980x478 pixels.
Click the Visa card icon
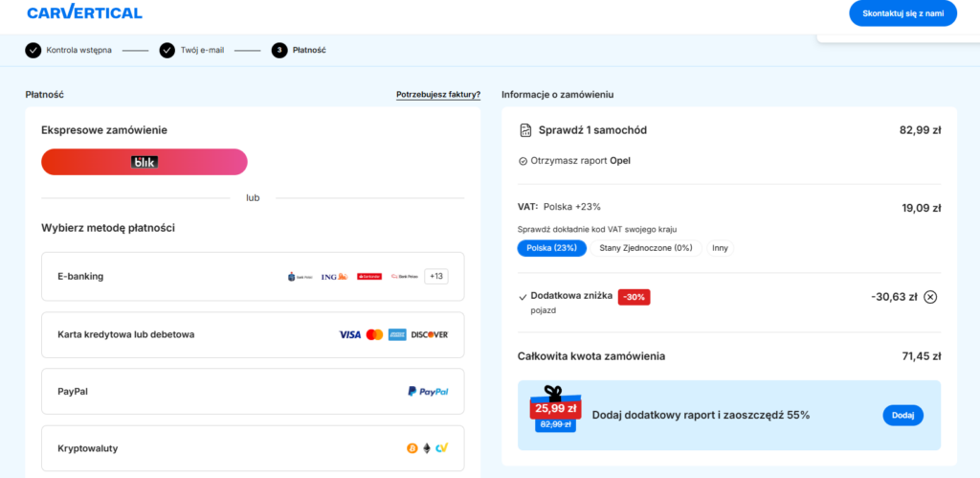349,335
